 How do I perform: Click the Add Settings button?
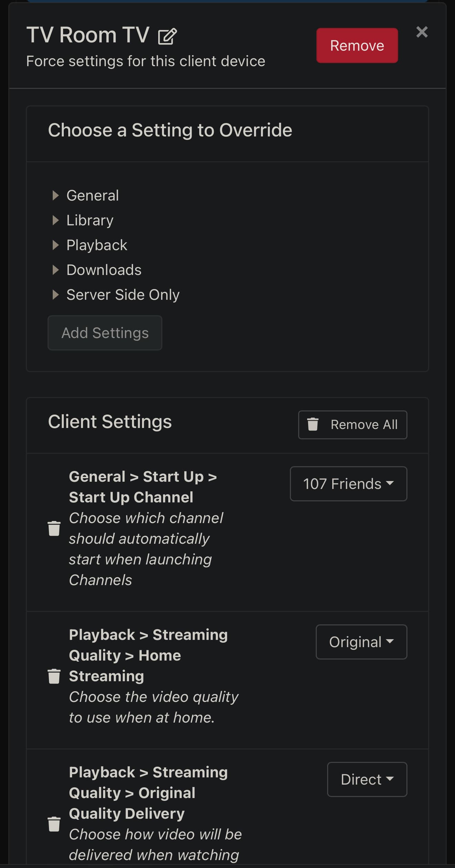click(105, 333)
